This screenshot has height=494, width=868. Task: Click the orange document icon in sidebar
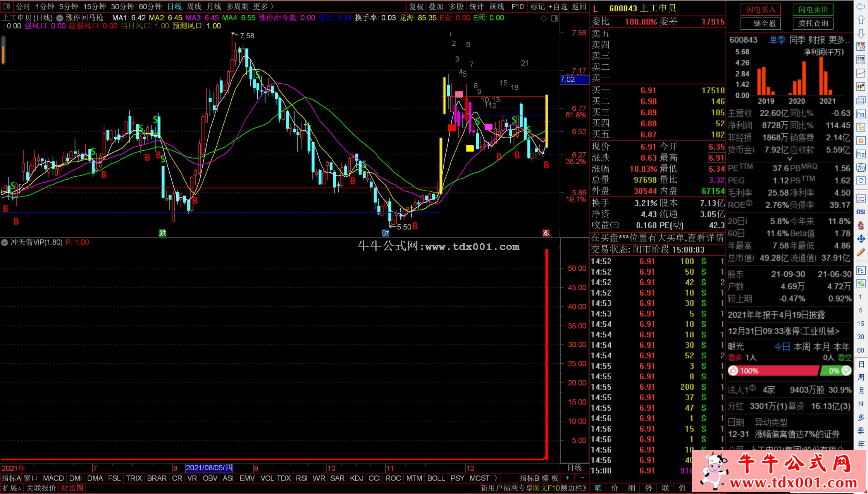(x=861, y=141)
